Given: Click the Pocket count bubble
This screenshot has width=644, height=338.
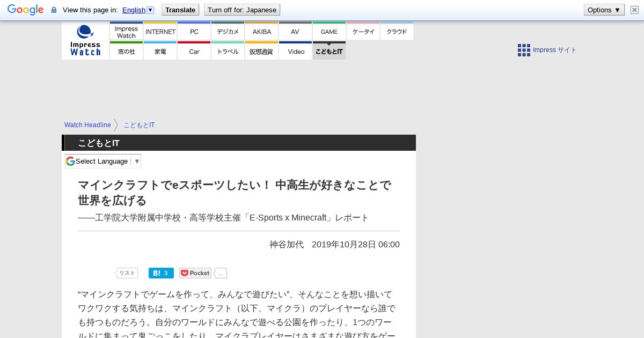Looking at the screenshot, I should tap(221, 273).
